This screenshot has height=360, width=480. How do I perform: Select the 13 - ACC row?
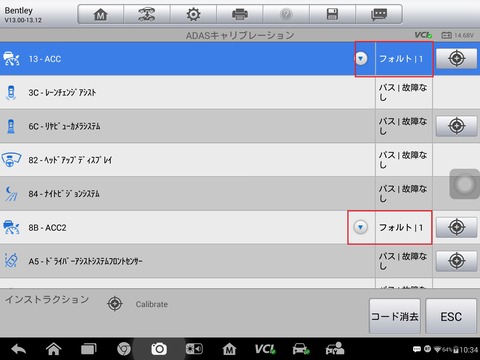240,59
